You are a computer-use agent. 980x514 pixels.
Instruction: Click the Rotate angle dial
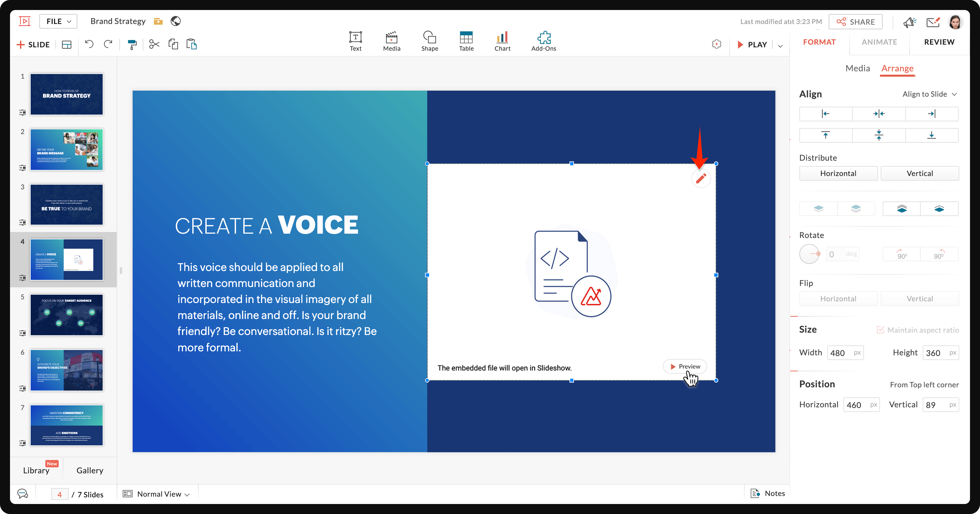tap(810, 254)
